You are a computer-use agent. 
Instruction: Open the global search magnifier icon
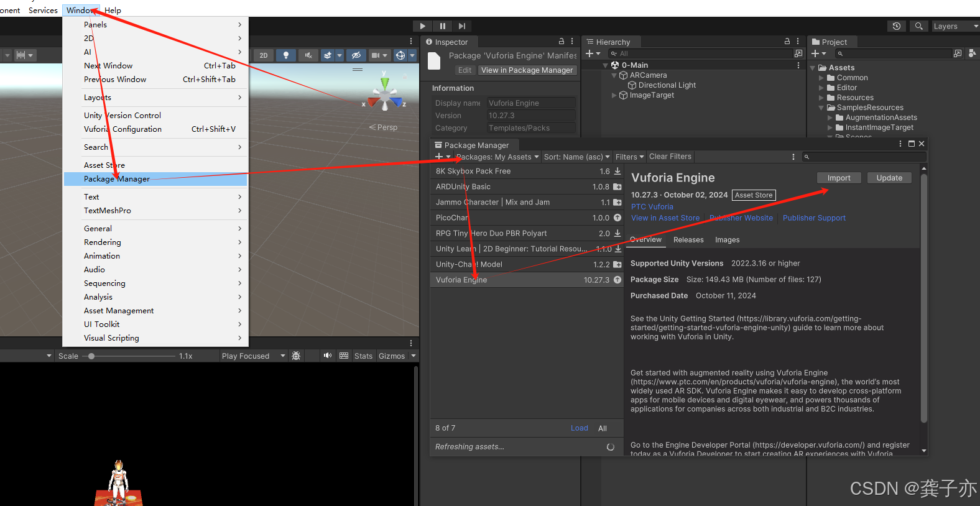918,26
